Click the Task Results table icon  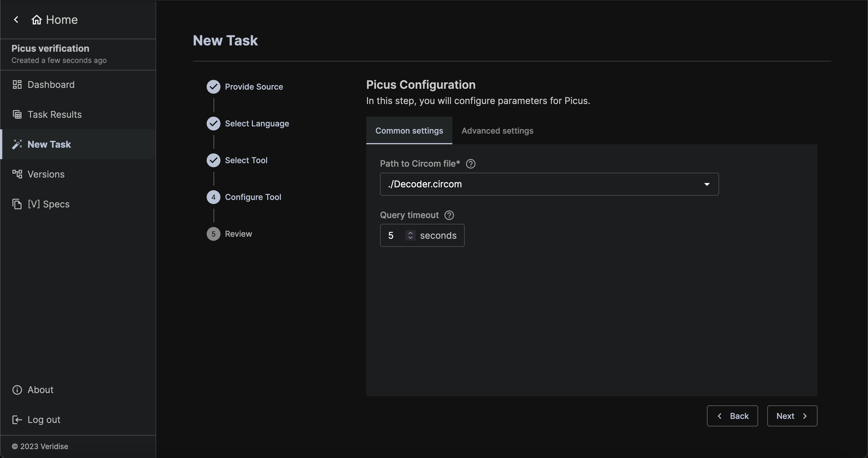(x=17, y=115)
